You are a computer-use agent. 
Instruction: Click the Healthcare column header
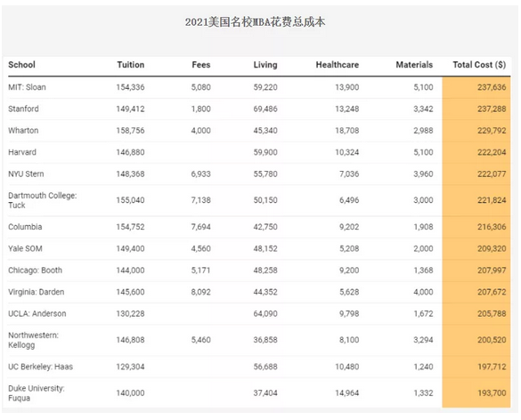pyautogui.click(x=338, y=65)
